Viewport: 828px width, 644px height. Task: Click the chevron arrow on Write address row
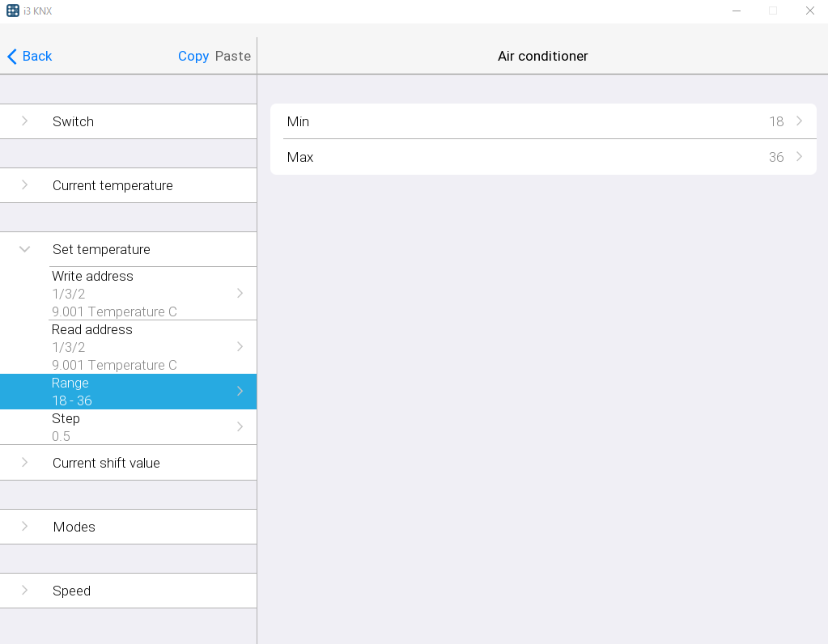click(x=240, y=294)
